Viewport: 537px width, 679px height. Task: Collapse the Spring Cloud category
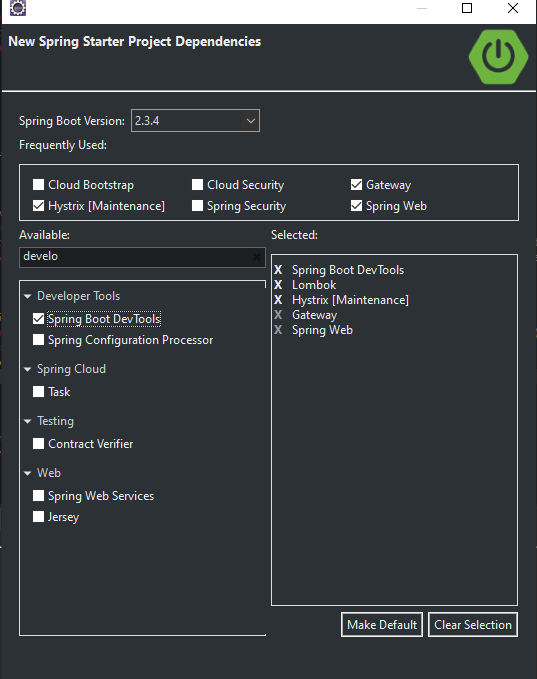click(28, 369)
